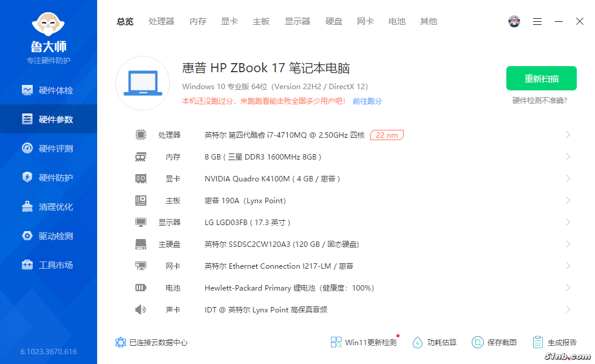Screen dimensions: 595x364
Task: Click the 前往跑分 link
Action: (367, 101)
